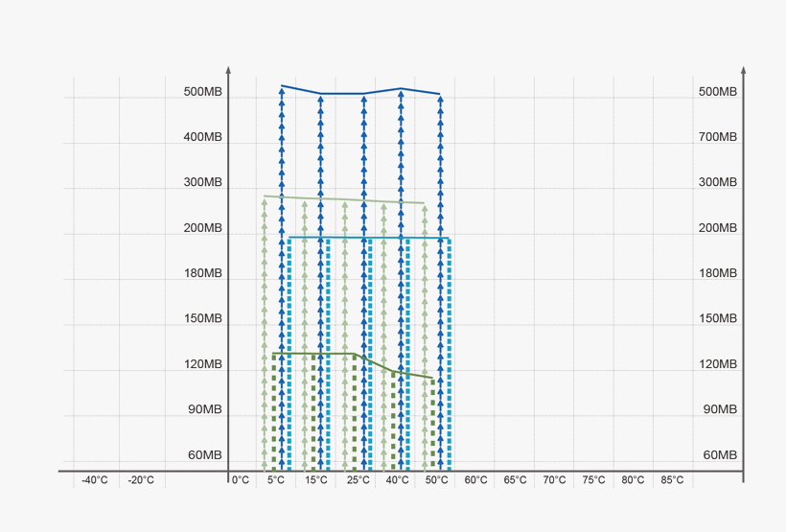Select the 0°C axis label
786x532 pixels.
click(x=240, y=480)
